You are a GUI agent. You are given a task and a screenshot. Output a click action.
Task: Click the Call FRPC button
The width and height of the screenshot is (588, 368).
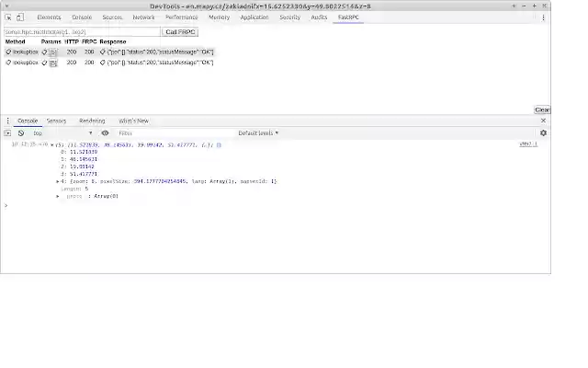click(x=180, y=32)
